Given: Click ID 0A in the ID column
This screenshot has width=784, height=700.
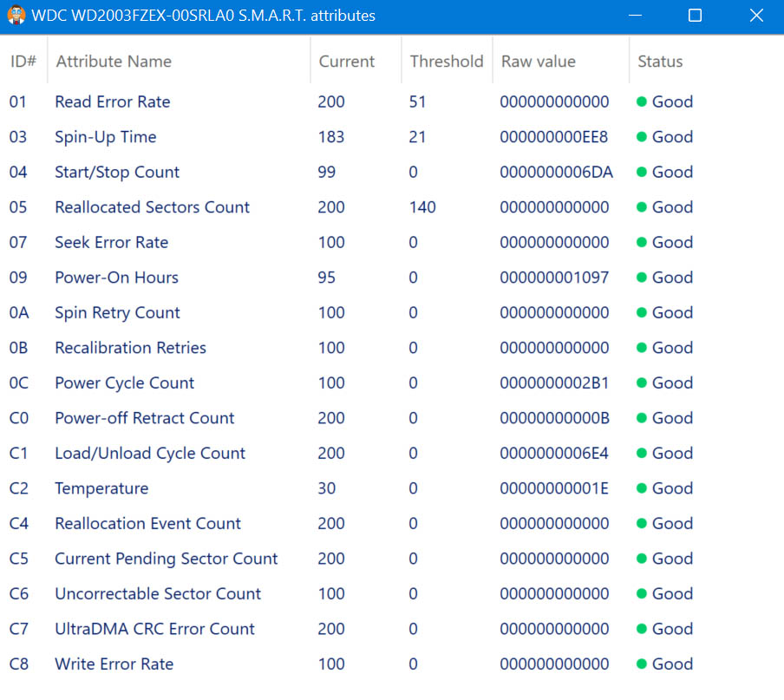Looking at the screenshot, I should (x=19, y=312).
